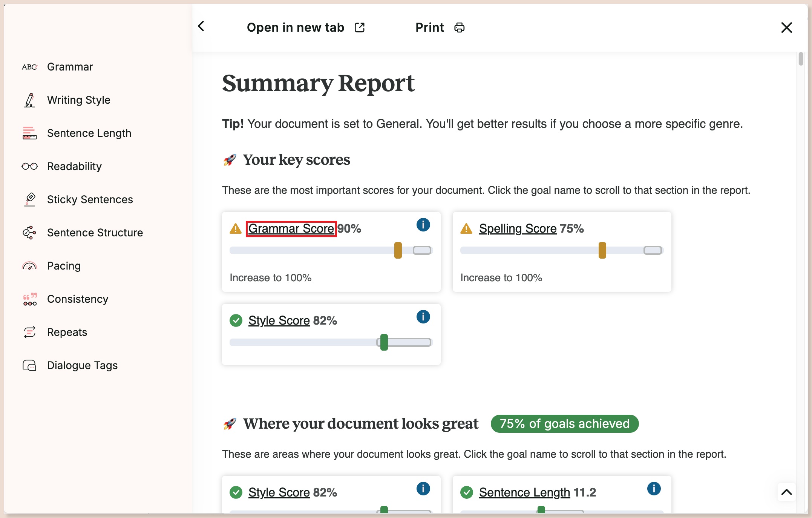Go back using the left arrow

tap(201, 26)
